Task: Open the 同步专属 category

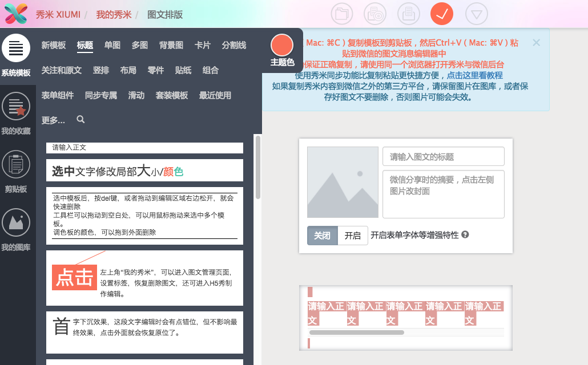Action: pos(101,96)
